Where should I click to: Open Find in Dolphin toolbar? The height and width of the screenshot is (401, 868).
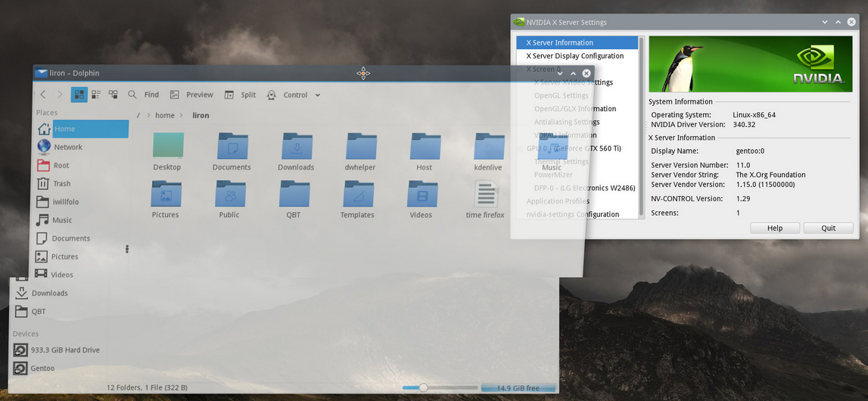tap(143, 95)
